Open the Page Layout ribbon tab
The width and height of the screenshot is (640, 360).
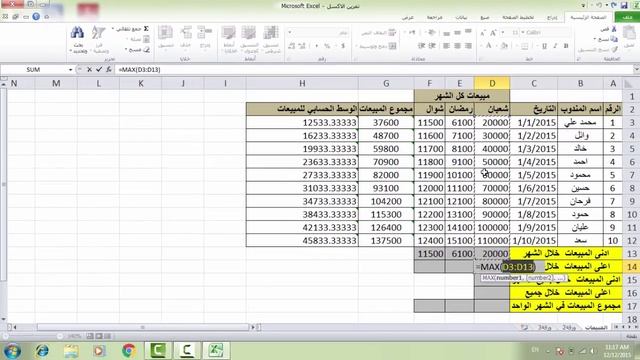click(x=518, y=18)
